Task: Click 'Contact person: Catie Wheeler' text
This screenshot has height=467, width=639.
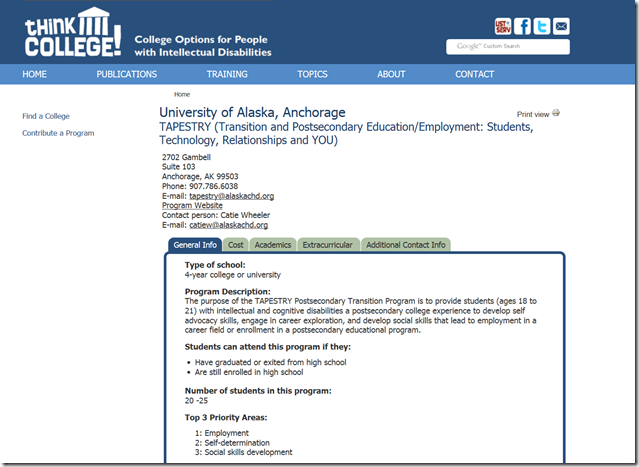Action: [216, 215]
